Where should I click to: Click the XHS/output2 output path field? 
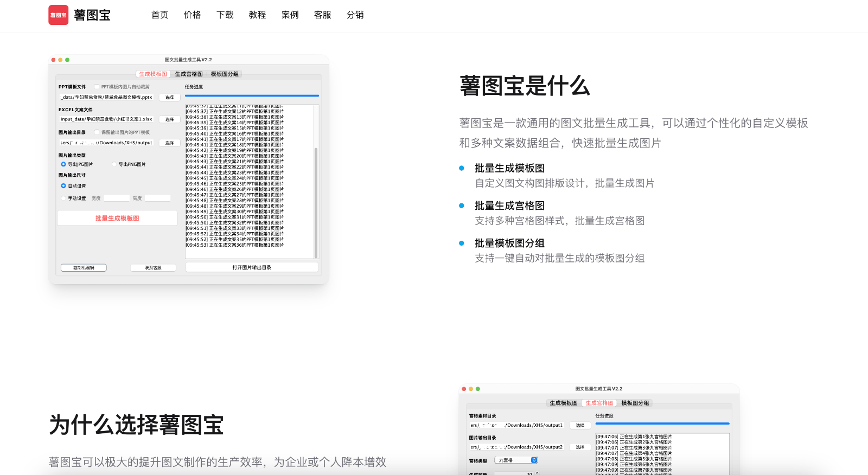point(516,447)
